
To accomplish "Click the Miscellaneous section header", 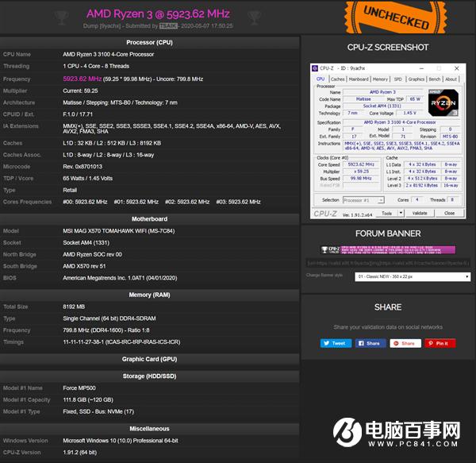I will click(x=149, y=429).
